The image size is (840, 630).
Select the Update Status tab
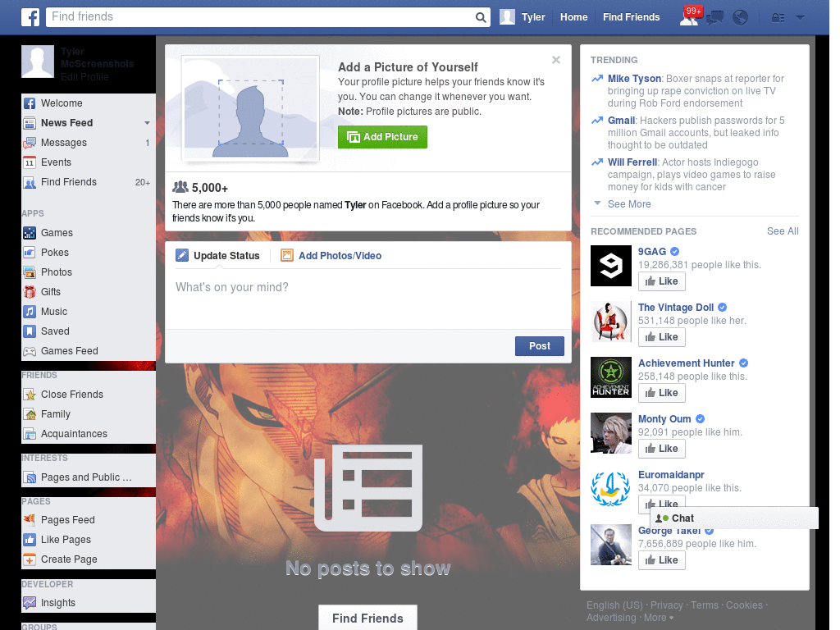coord(218,256)
